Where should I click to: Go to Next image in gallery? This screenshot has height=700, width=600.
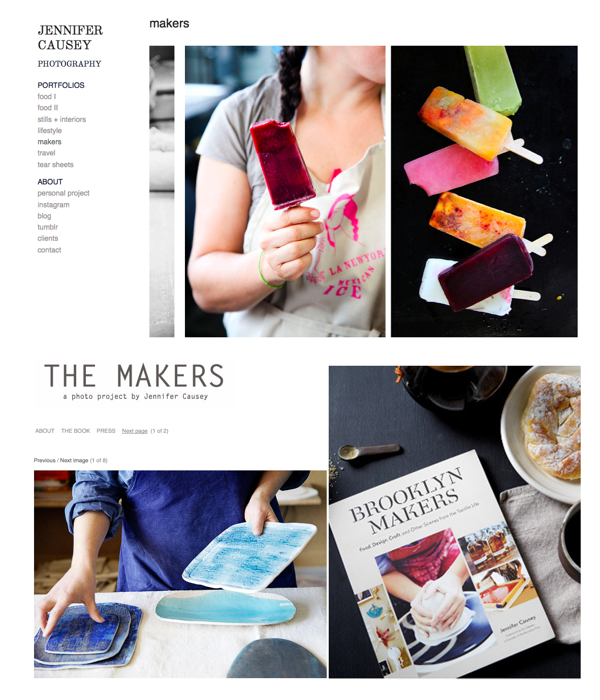[74, 460]
